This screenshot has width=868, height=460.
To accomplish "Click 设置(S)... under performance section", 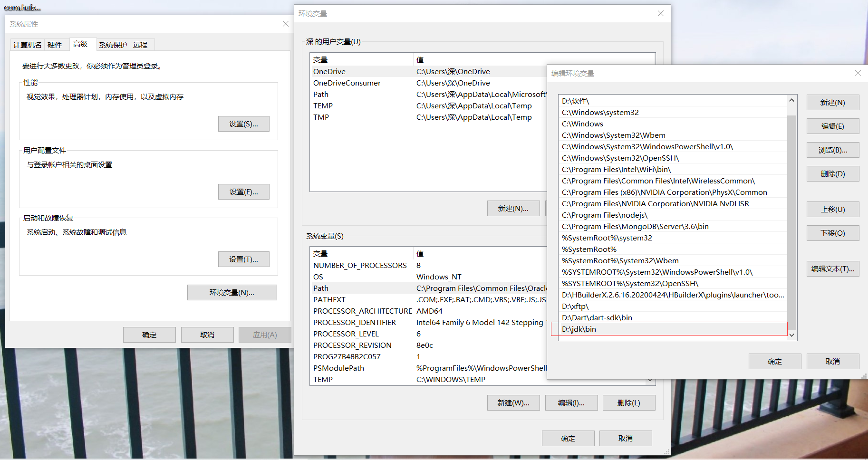I will 243,124.
